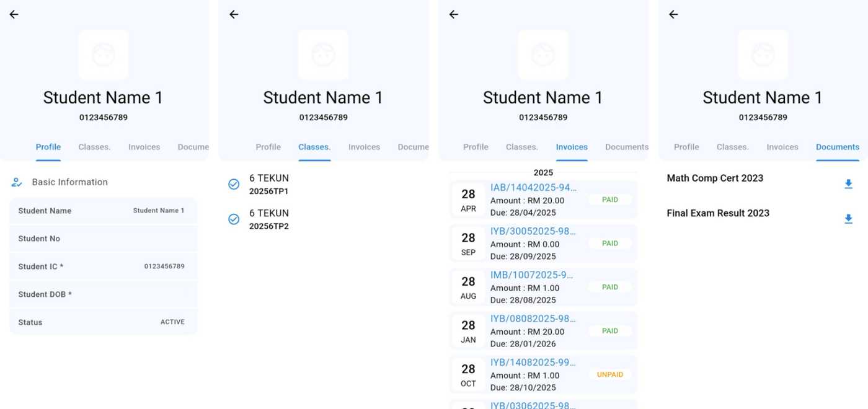Image resolution: width=868 pixels, height=409 pixels.
Task: Open invoice IMB/10072025-9 link
Action: [x=531, y=275]
